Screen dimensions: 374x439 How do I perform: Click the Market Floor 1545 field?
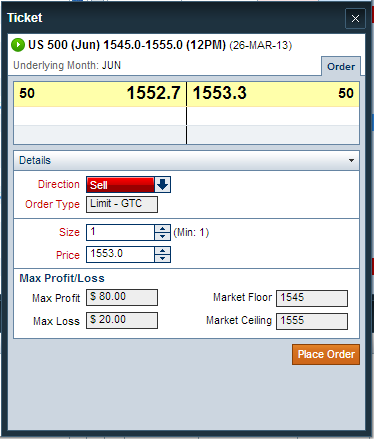(x=312, y=298)
